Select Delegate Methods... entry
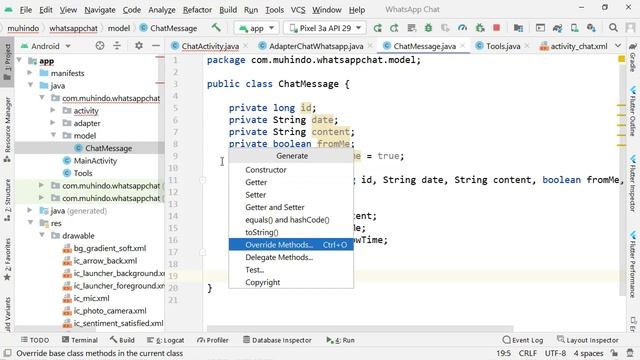The width and height of the screenshot is (640, 360). click(291, 257)
